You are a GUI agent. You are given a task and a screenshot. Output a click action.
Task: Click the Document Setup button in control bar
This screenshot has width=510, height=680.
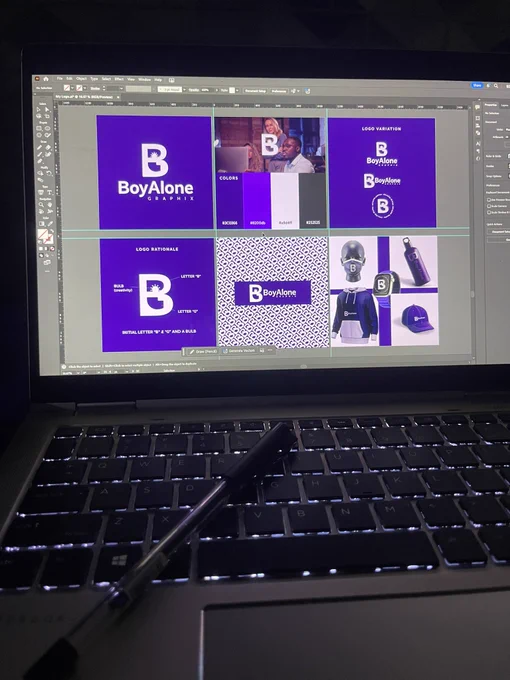point(256,91)
